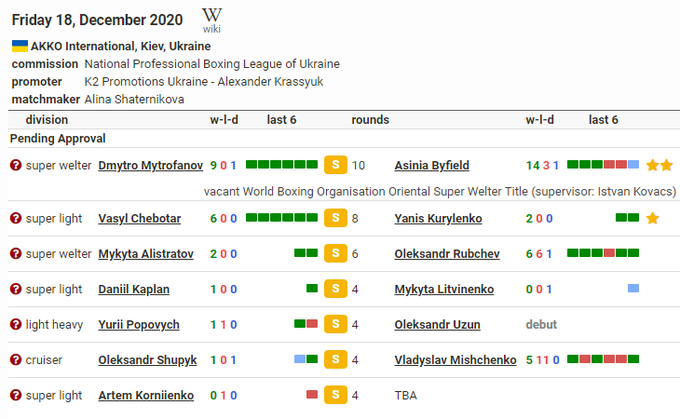This screenshot has height=419, width=680.
Task: Click the S badge in Mytrofanov bout
Action: coord(336,165)
